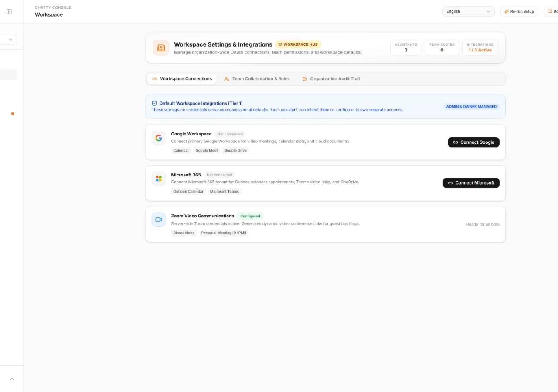Click the Not connected badge for Microsoft 365
This screenshot has height=392, width=558.
[x=220, y=175]
